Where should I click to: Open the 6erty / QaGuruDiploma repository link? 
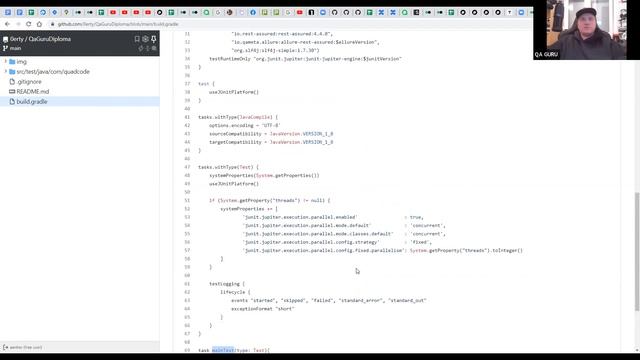(40, 39)
